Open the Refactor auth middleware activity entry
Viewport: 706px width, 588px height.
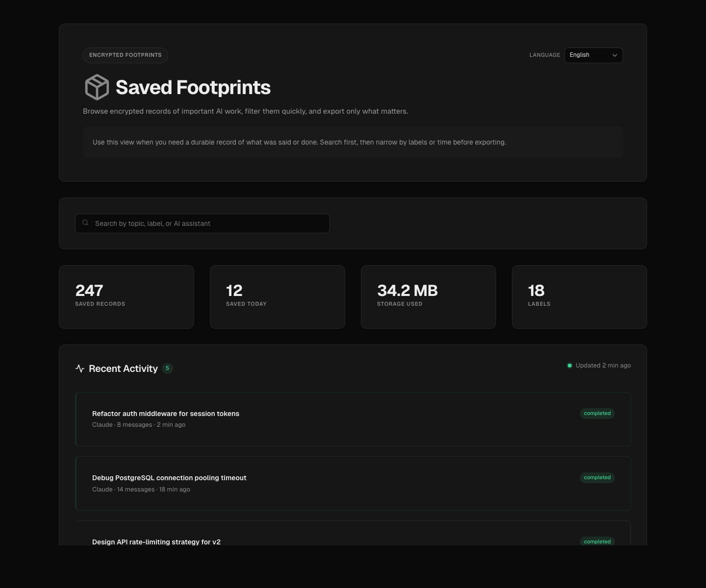[353, 419]
